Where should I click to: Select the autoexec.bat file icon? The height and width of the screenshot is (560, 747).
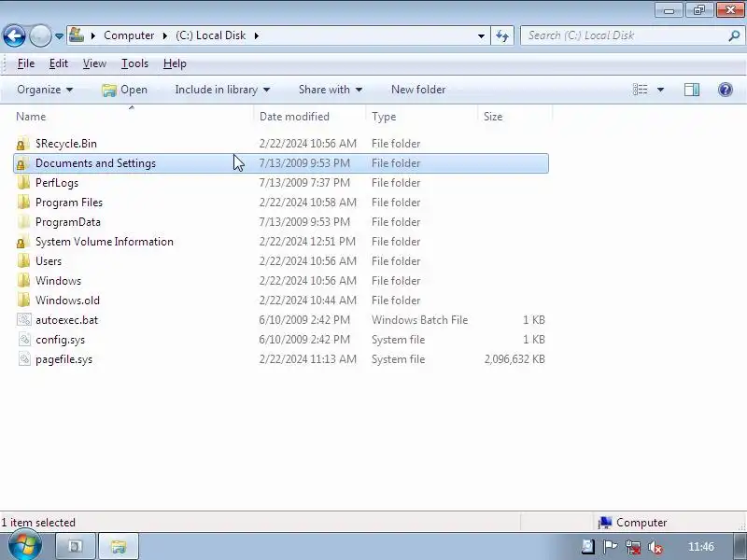pos(24,320)
